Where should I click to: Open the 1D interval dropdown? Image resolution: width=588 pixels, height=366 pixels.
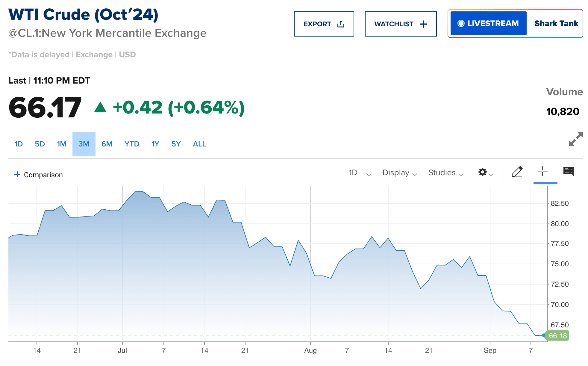(x=359, y=173)
